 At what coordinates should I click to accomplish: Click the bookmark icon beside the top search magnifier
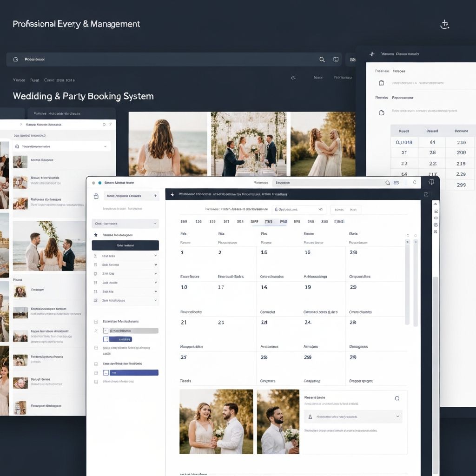[336, 59]
